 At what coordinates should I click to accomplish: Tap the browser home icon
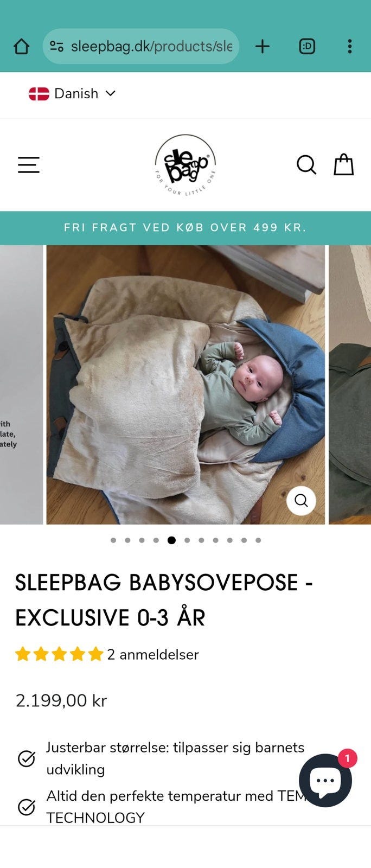point(21,47)
